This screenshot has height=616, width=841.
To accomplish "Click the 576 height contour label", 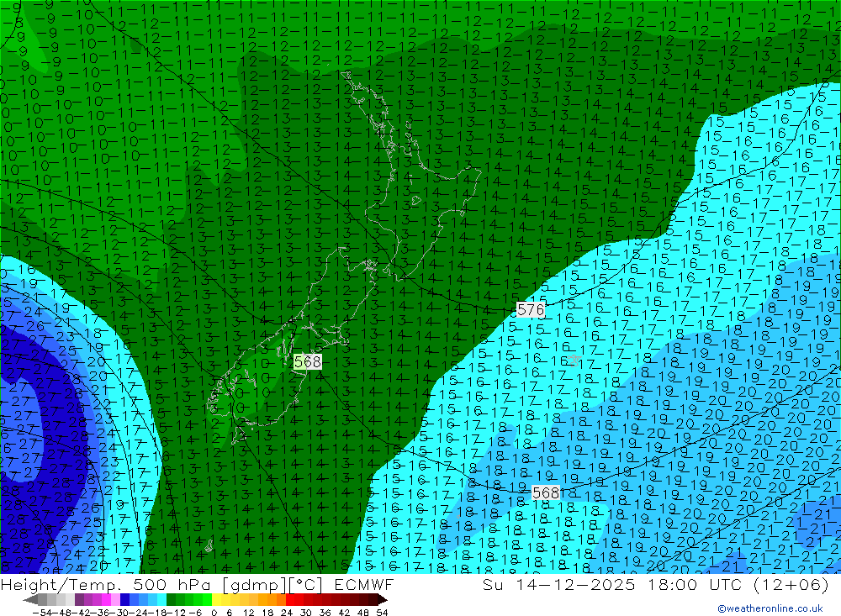I will (x=531, y=309).
